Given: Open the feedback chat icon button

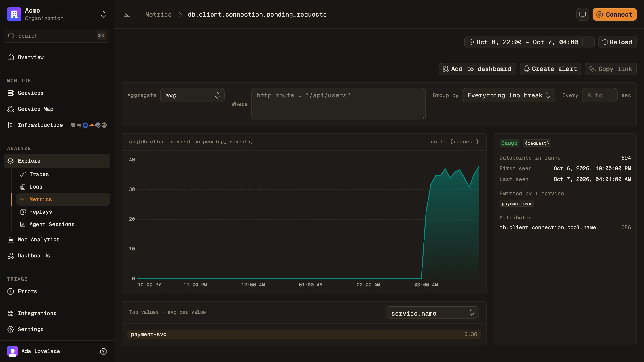Looking at the screenshot, I should click(583, 14).
